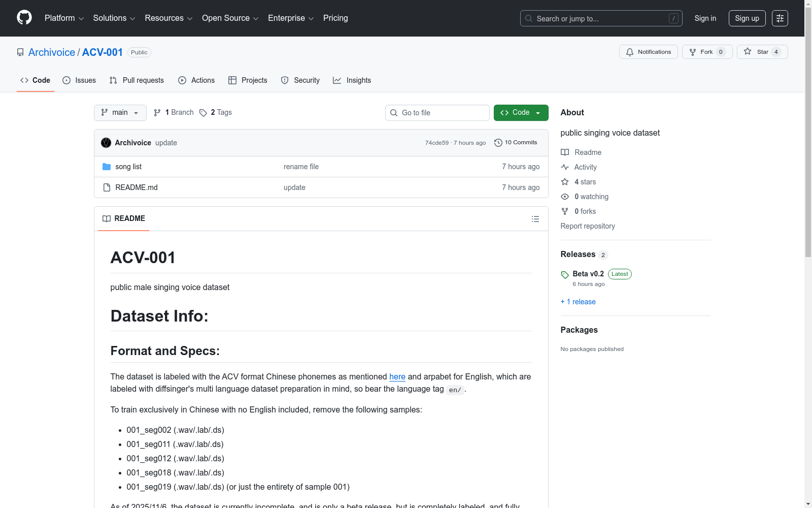Screen dimensions: 812x508
Task: Switch to the Actions tab
Action: (196, 80)
